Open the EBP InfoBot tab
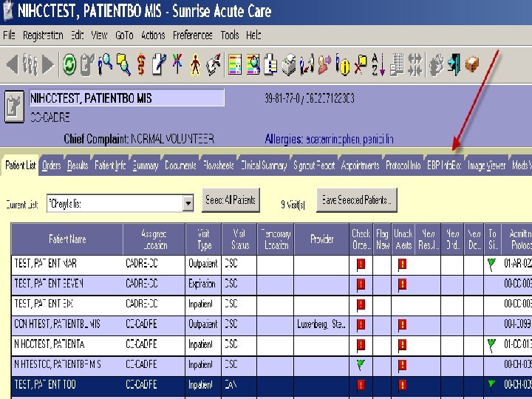This screenshot has width=532, height=399. 444,166
